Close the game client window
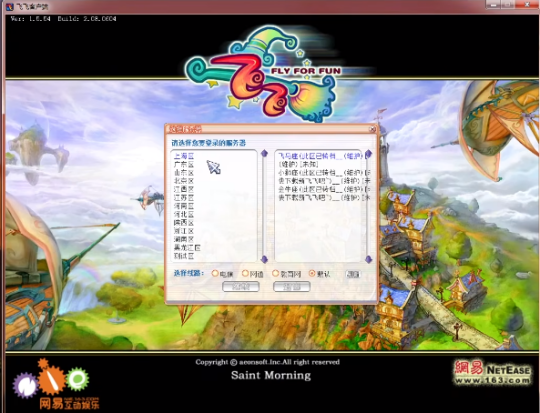This screenshot has height=413, width=540. point(527,4)
